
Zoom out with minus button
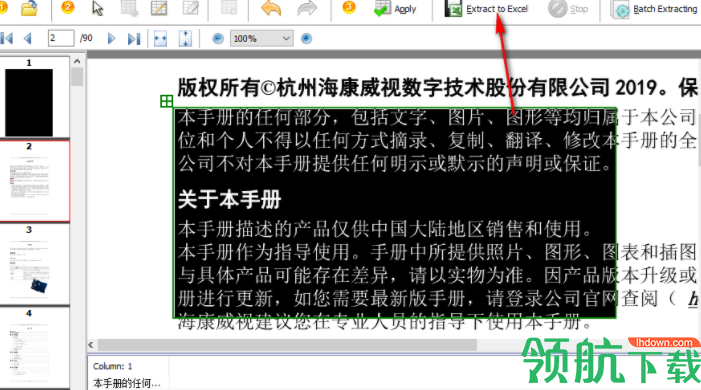pos(218,39)
